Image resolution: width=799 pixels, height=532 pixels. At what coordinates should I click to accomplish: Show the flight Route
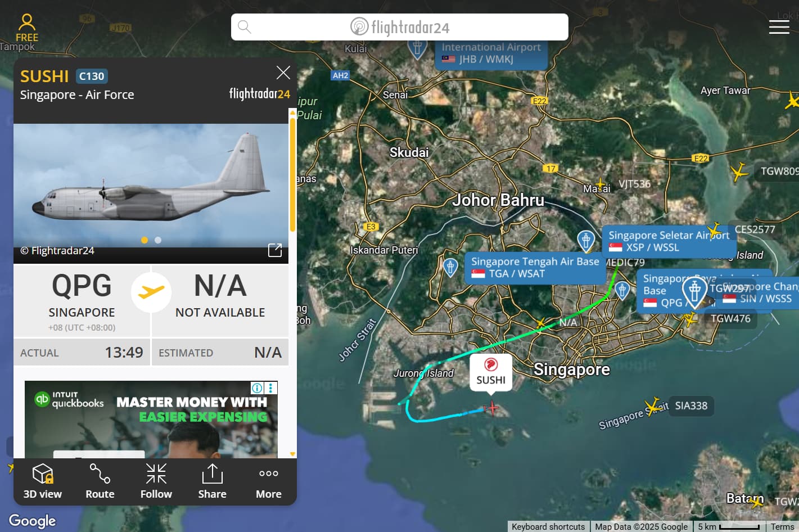[x=100, y=481]
